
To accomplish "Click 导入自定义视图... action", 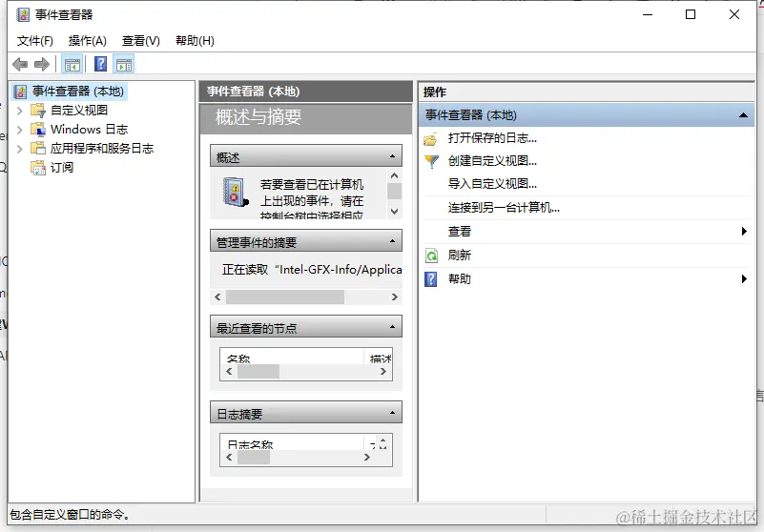I will click(x=492, y=184).
